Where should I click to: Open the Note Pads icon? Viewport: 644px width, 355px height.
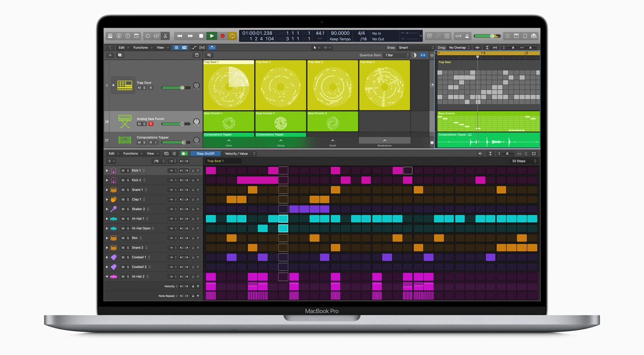coord(516,36)
